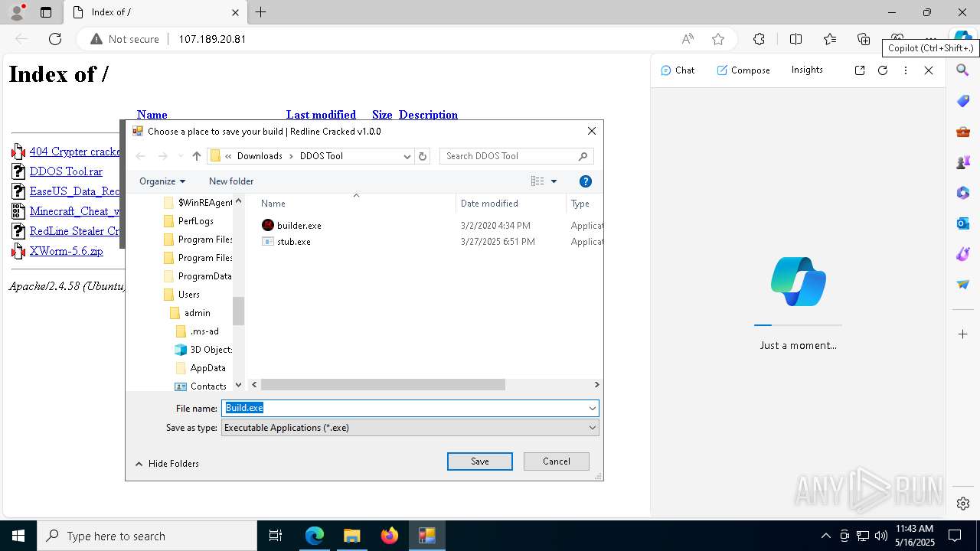The image size is (980, 551).
Task: Open File Explorer from the taskbar
Action: 351,536
